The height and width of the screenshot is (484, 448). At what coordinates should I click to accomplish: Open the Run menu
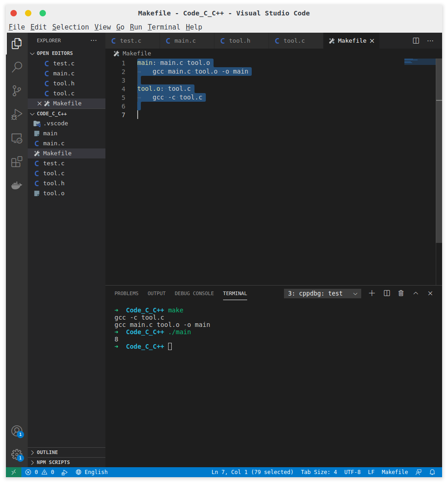click(136, 27)
